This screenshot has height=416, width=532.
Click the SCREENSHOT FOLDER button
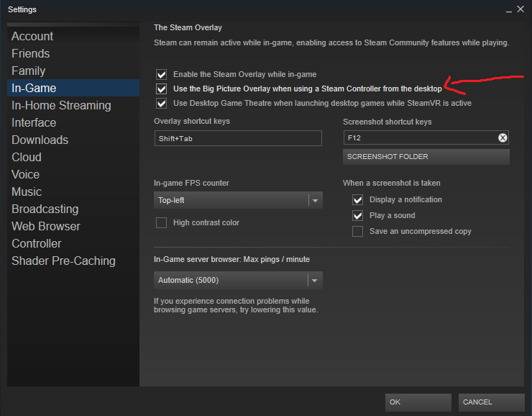point(426,157)
